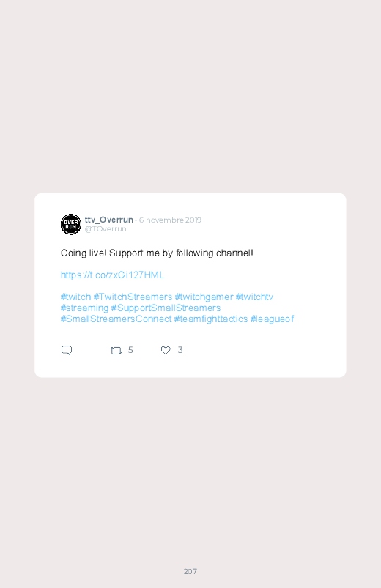Click the 6 novembre 2019 date

(170, 220)
